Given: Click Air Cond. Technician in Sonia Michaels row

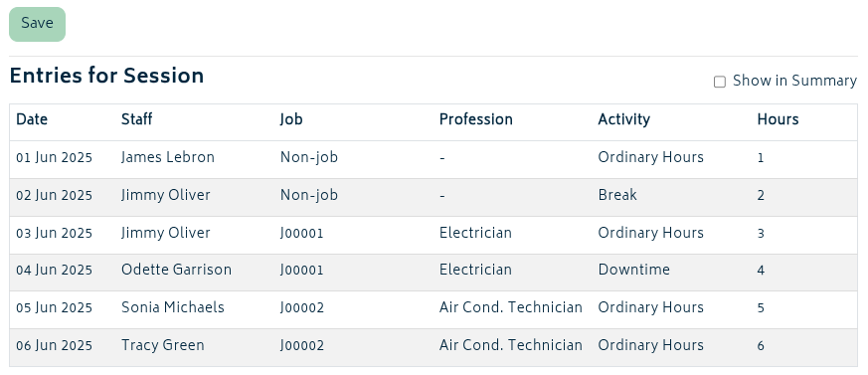Looking at the screenshot, I should coord(511,308).
